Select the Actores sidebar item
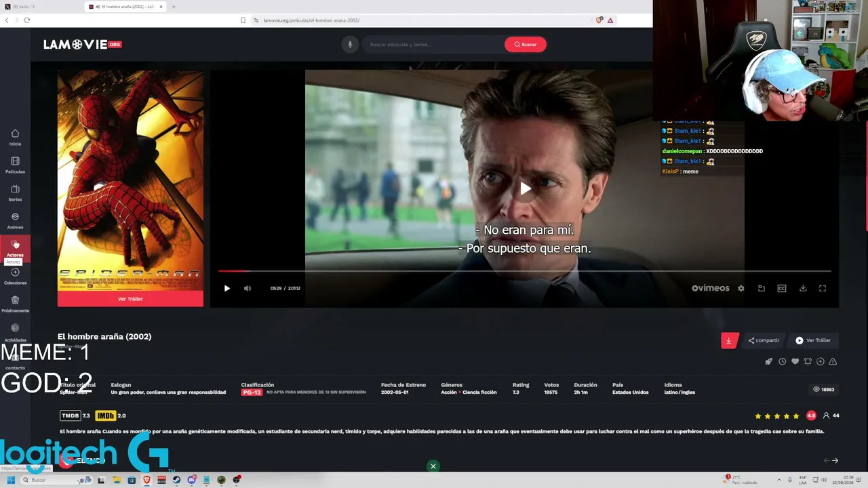The height and width of the screenshot is (488, 868). (15, 249)
